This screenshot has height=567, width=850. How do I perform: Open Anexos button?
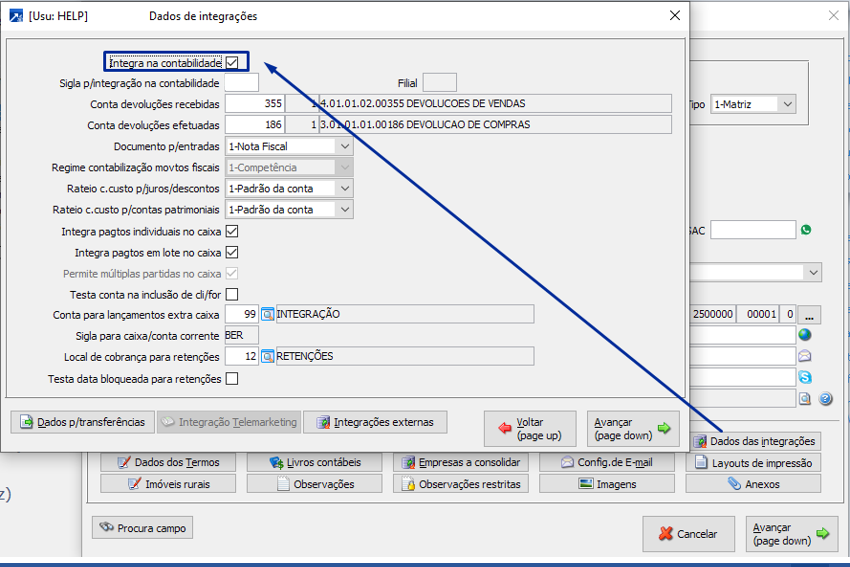753,484
